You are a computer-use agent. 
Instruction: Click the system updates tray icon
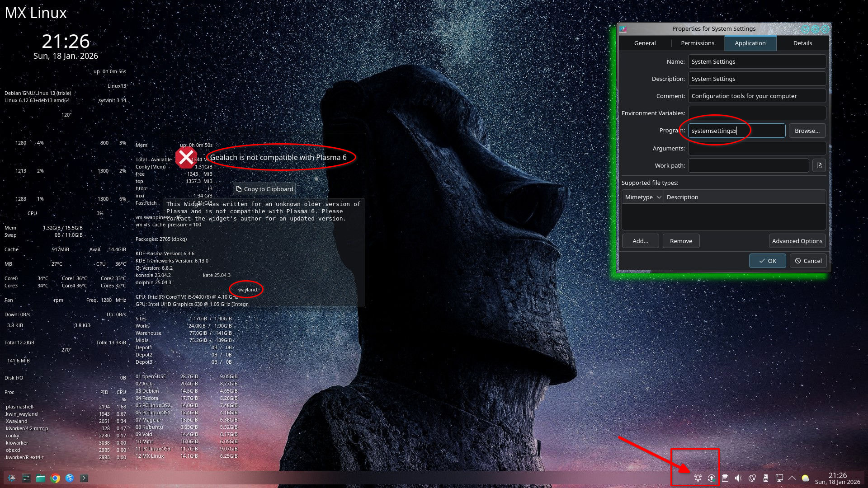point(712,478)
